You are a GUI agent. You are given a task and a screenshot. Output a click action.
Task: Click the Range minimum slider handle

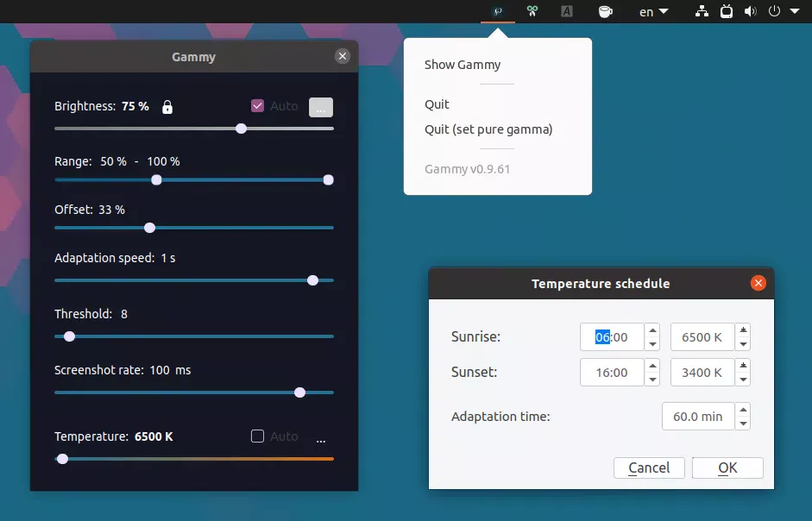coord(156,179)
